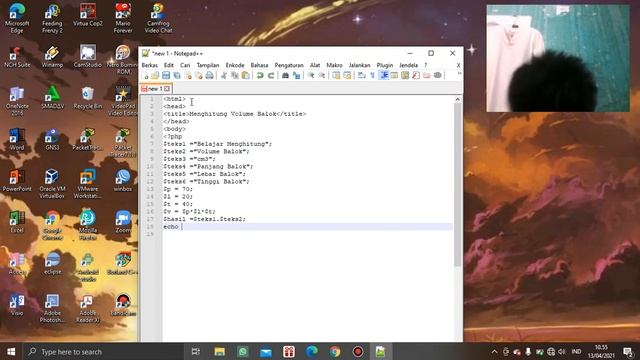Click the Print icon in toolbar
The width and height of the screenshot is (640, 360).
click(x=209, y=76)
